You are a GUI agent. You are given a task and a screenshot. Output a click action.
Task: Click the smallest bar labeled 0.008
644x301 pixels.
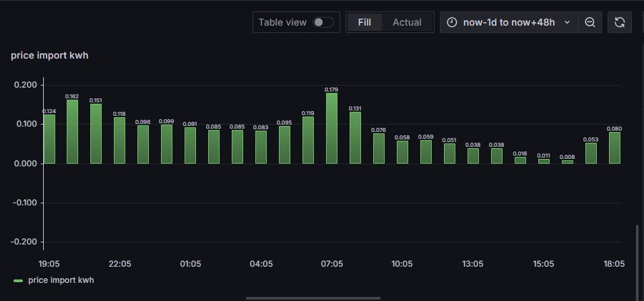(567, 162)
